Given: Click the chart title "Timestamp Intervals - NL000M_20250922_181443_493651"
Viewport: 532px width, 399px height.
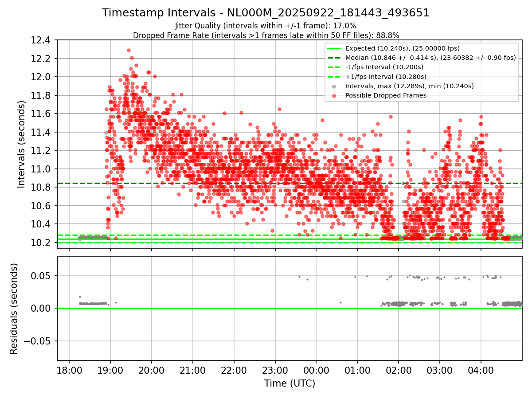Looking at the screenshot, I should tap(266, 13).
